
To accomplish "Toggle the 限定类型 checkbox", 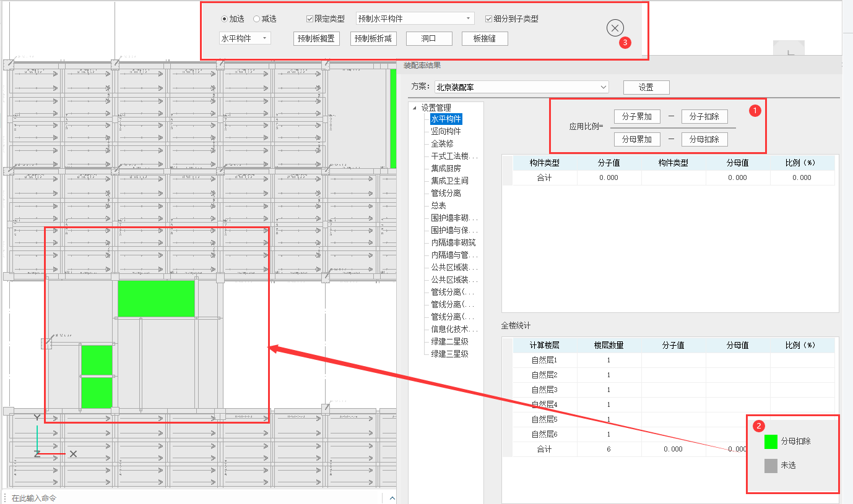I will [x=310, y=19].
